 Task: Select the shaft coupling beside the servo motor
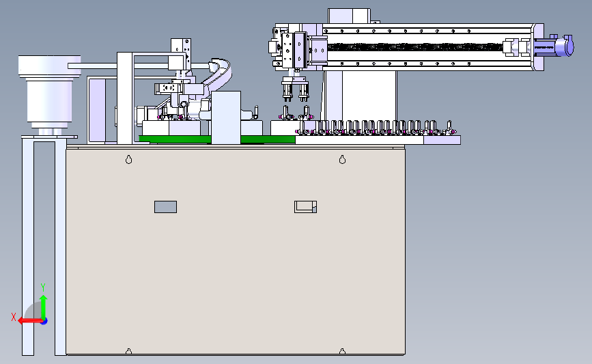[x=516, y=47]
